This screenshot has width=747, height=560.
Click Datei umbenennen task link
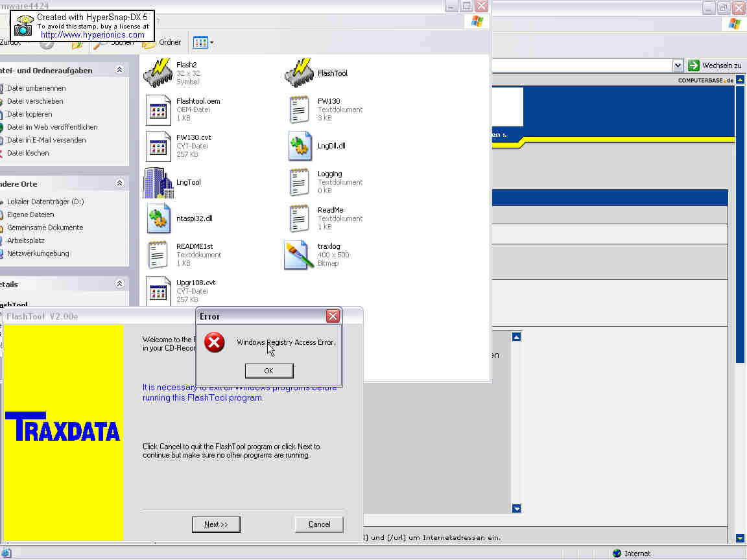pos(36,88)
